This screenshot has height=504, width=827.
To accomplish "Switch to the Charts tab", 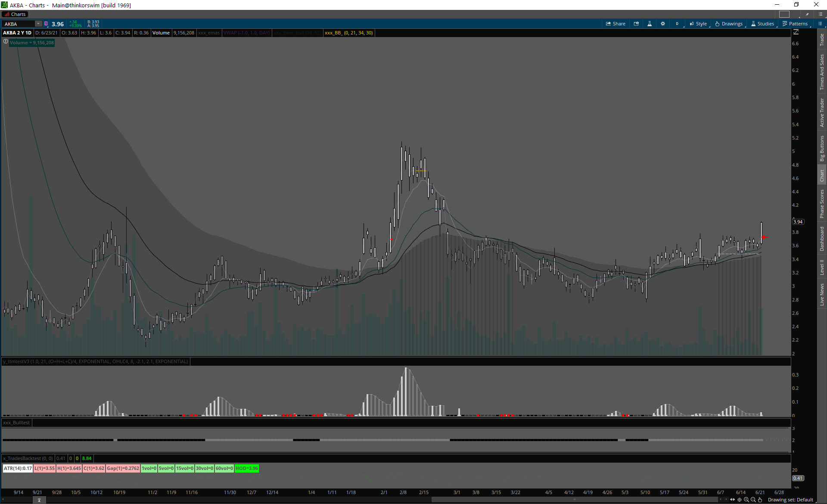I will (x=15, y=14).
